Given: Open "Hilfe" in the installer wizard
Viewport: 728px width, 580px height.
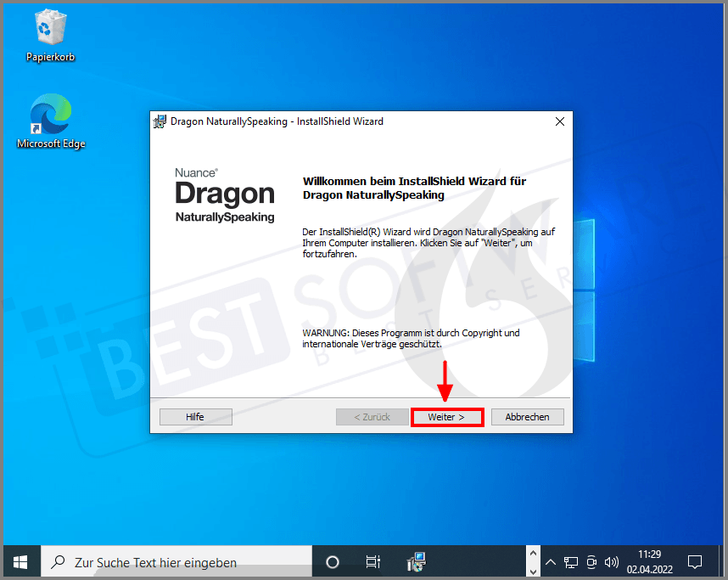Looking at the screenshot, I should click(x=195, y=416).
